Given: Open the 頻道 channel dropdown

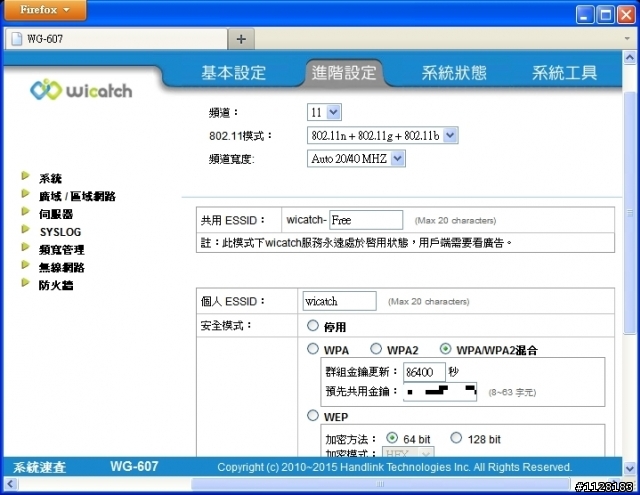Looking at the screenshot, I should pyautogui.click(x=324, y=112).
